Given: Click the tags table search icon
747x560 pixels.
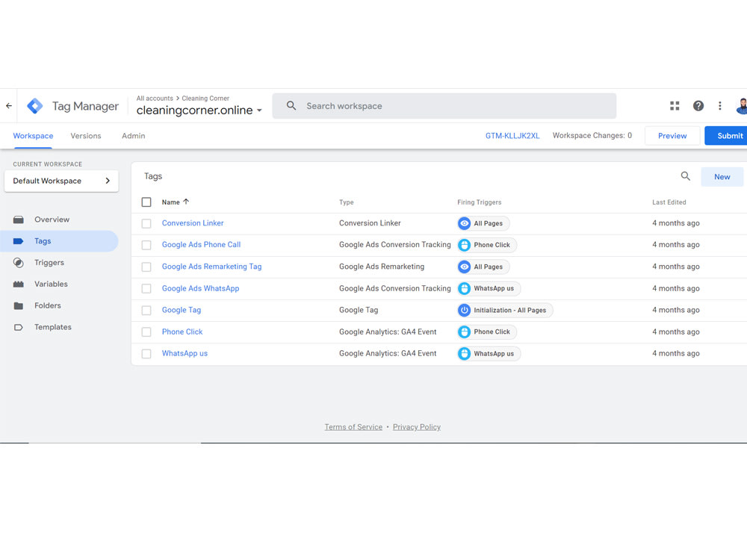Looking at the screenshot, I should coord(686,176).
